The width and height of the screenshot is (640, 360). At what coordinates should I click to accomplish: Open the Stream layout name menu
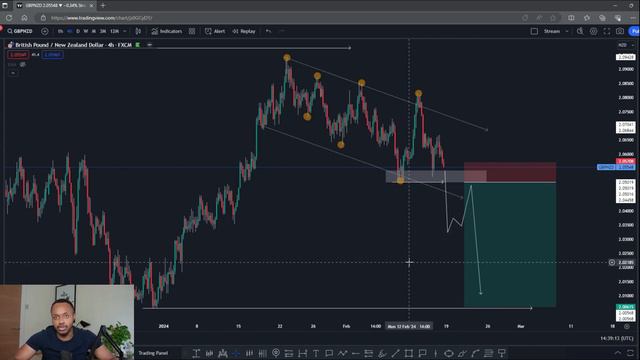pos(551,31)
